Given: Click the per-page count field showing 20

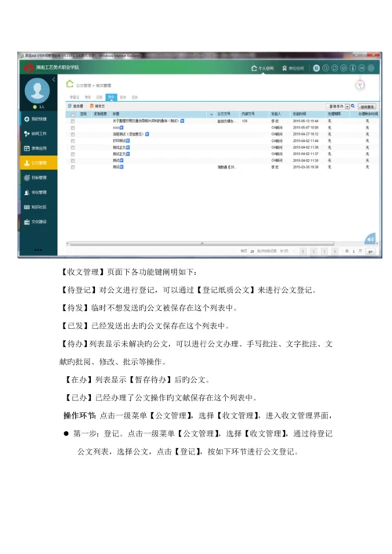Looking at the screenshot, I should click(252, 252).
